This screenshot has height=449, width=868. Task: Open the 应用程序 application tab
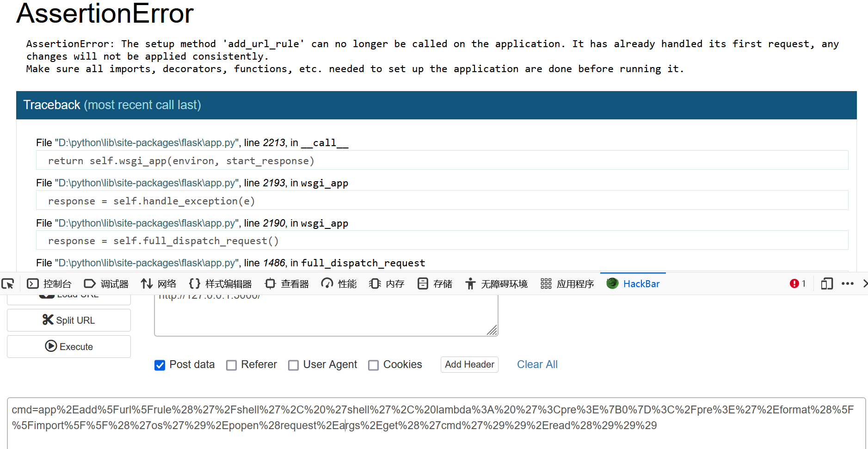point(567,283)
